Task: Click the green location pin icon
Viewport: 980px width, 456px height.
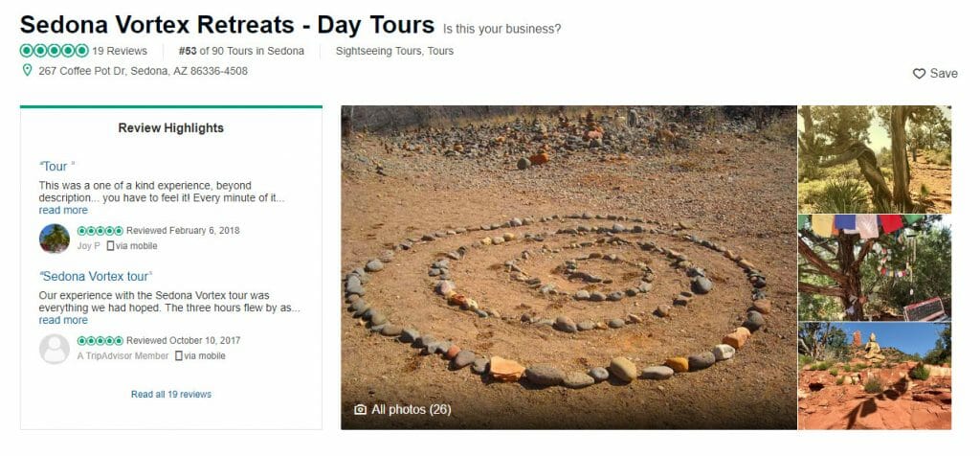Action: coord(27,71)
